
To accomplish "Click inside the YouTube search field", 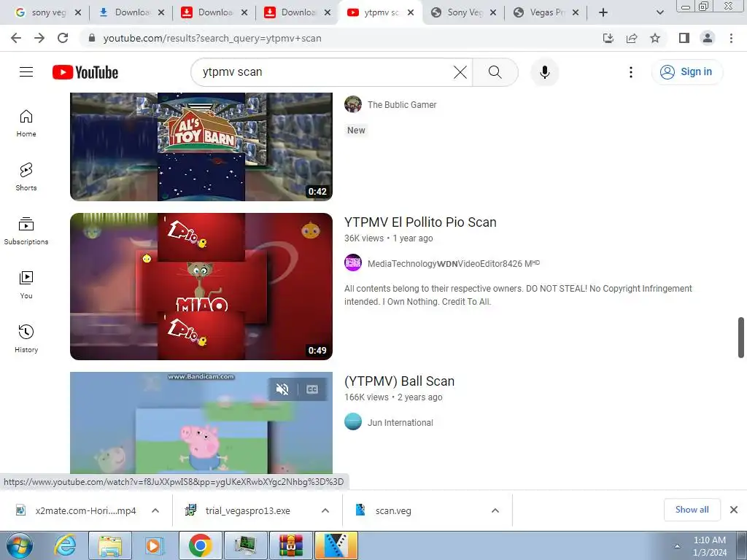I will point(324,72).
